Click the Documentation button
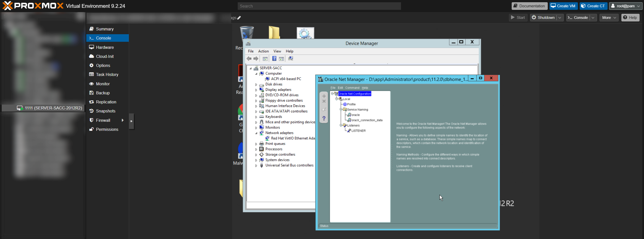The height and width of the screenshot is (239, 644). [x=529, y=6]
